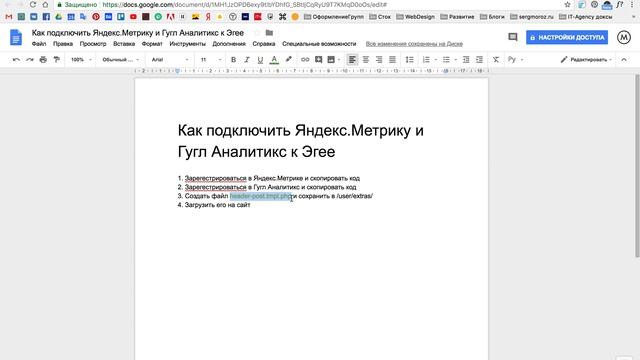Viewport: 640px width, 360px height.
Task: Open the Файл menu
Action: [39, 44]
